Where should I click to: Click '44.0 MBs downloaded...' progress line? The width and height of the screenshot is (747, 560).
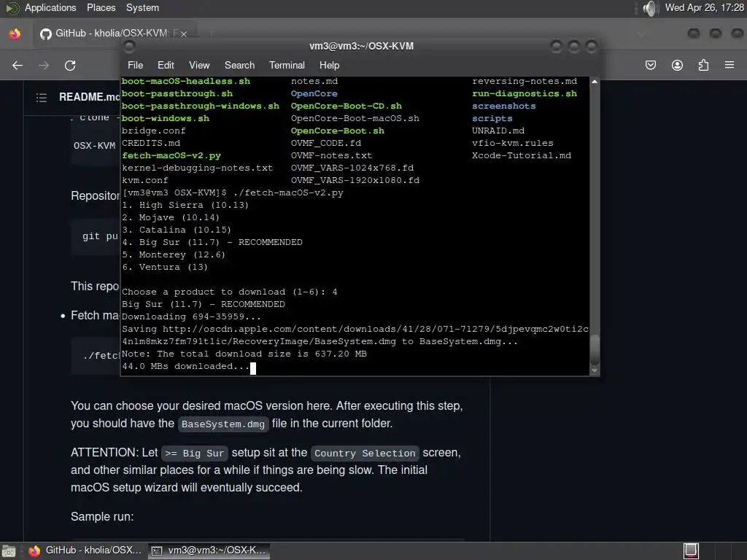(186, 366)
